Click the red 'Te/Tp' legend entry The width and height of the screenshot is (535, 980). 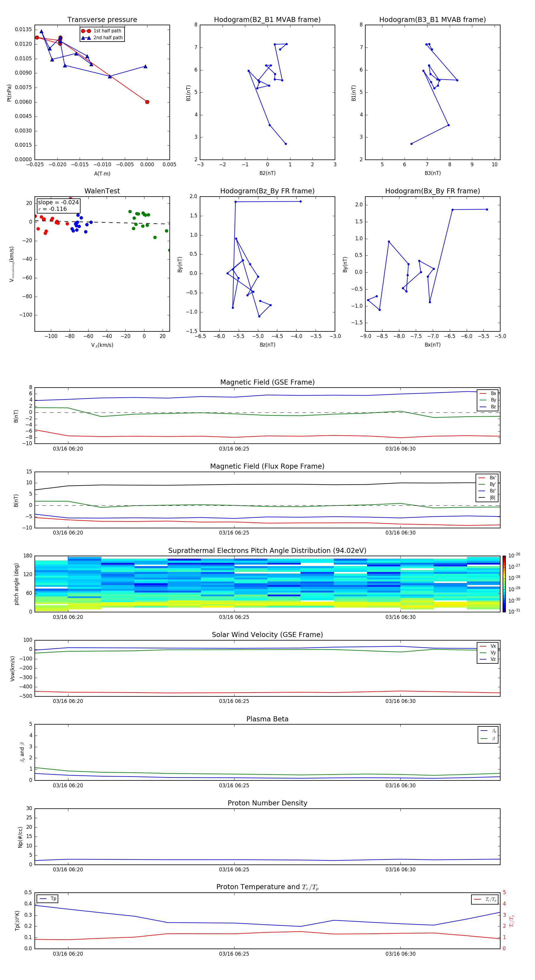(484, 899)
